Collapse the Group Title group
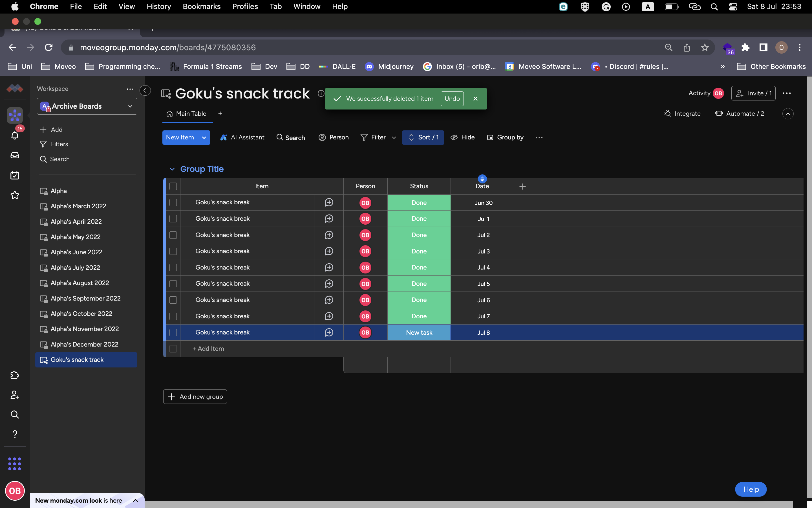Image resolution: width=812 pixels, height=508 pixels. [x=172, y=169]
